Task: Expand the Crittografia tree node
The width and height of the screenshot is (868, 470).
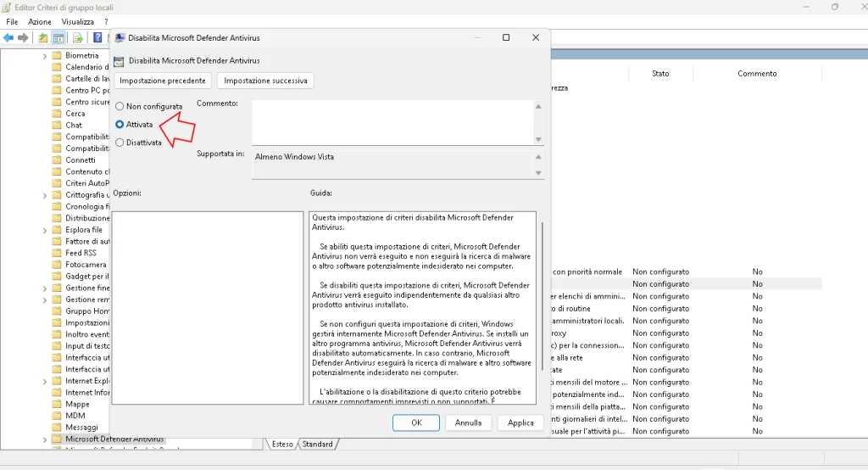Action: [45, 196]
